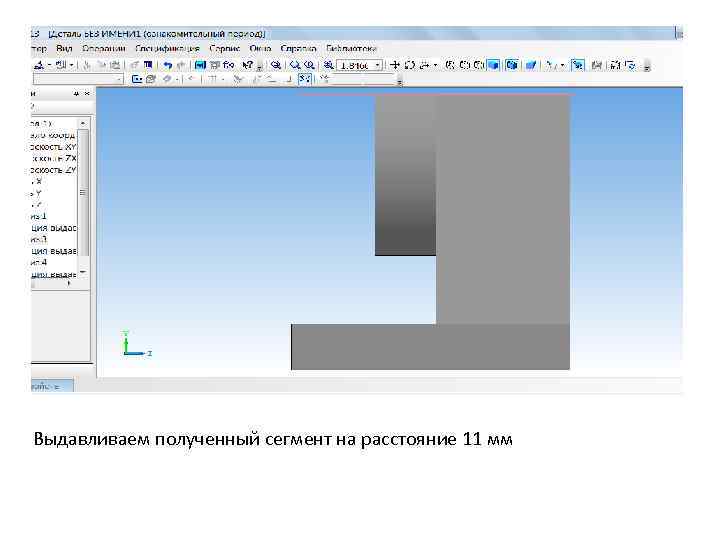Click the tree panel pin icon
This screenshot has width=720, height=540.
click(76, 94)
